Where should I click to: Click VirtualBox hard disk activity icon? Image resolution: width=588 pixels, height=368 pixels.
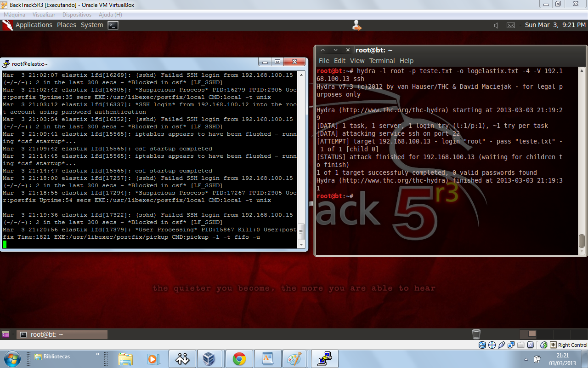click(482, 345)
